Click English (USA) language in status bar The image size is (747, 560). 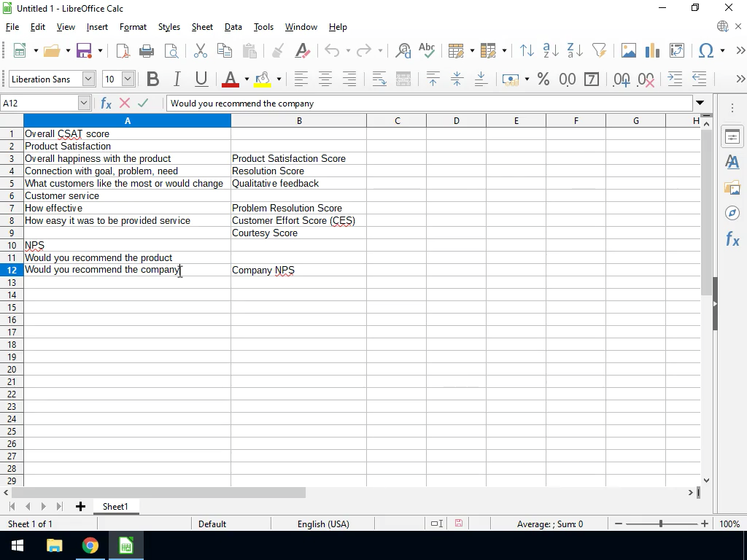click(x=323, y=524)
